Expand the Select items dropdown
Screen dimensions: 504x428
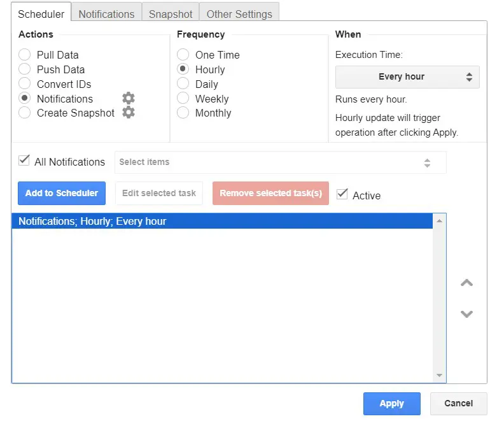point(280,162)
